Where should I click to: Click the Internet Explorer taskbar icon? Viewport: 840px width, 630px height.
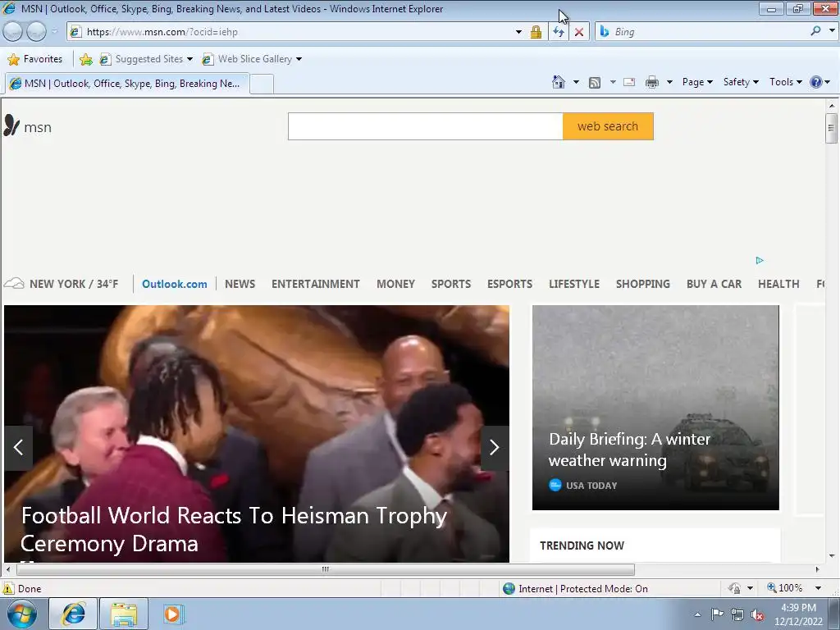point(73,614)
